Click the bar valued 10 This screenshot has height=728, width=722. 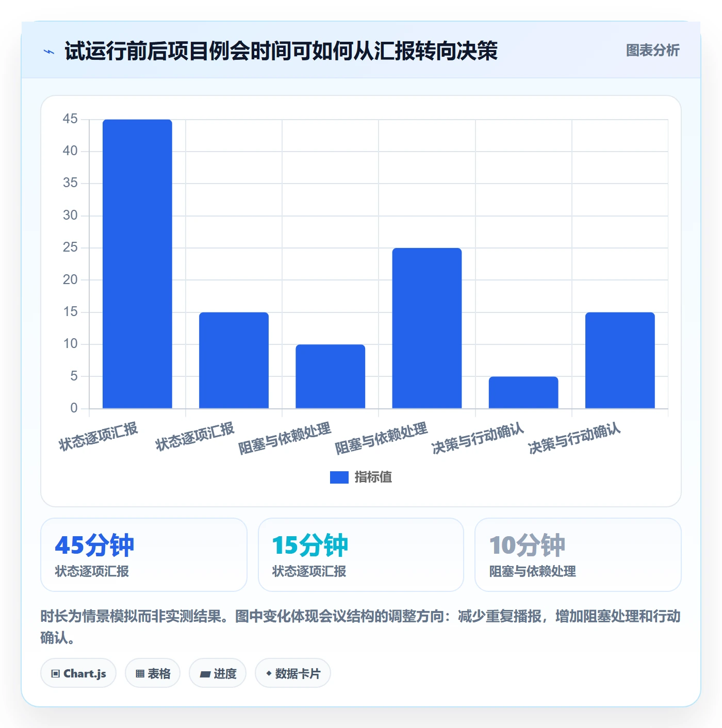point(331,376)
